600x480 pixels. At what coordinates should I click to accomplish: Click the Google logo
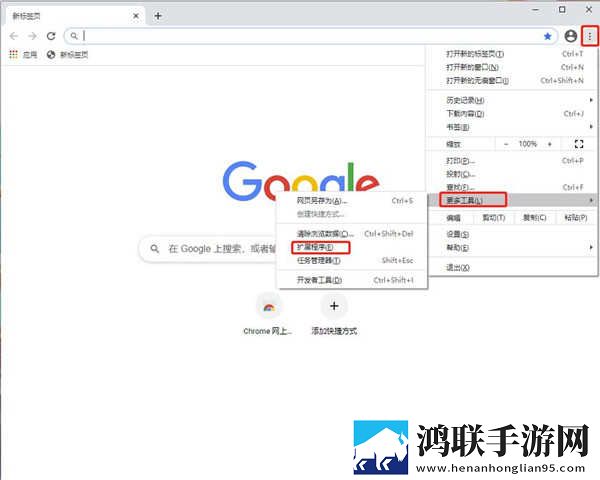[x=301, y=181]
